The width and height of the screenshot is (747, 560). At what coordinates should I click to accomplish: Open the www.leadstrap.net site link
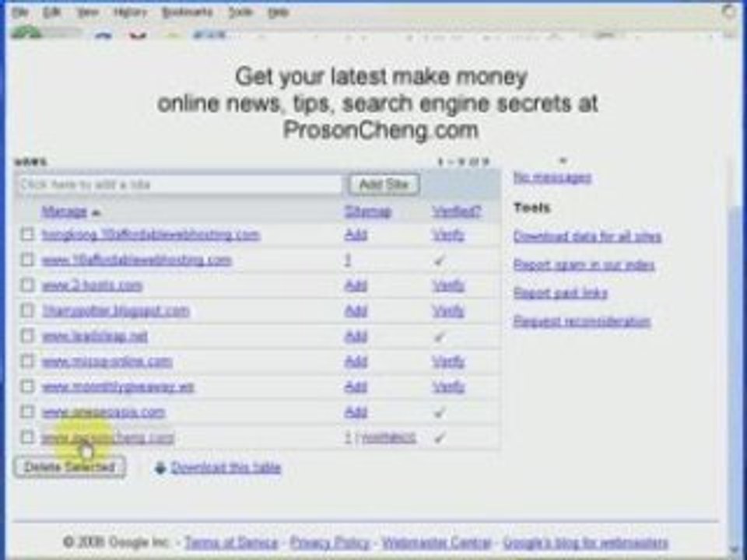click(x=95, y=336)
